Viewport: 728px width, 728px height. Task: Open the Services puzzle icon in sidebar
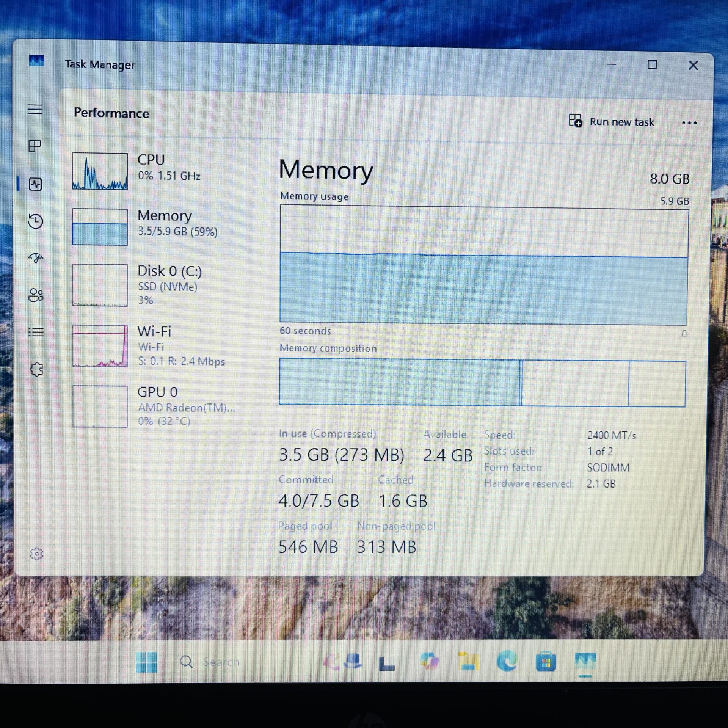click(x=36, y=369)
